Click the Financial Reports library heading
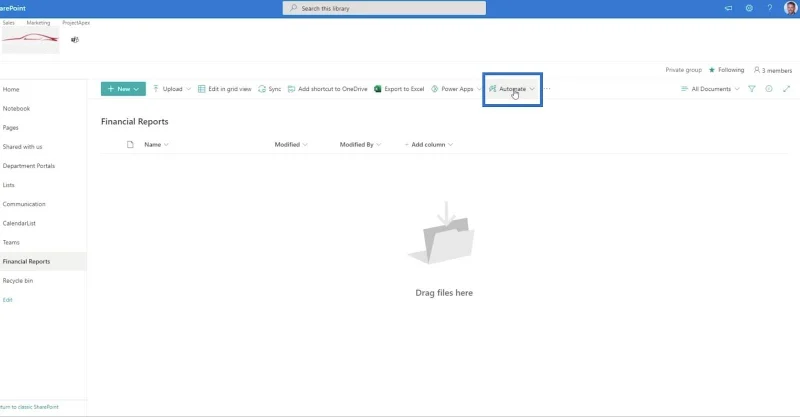Screen dimensions: 800x417 [x=135, y=121]
